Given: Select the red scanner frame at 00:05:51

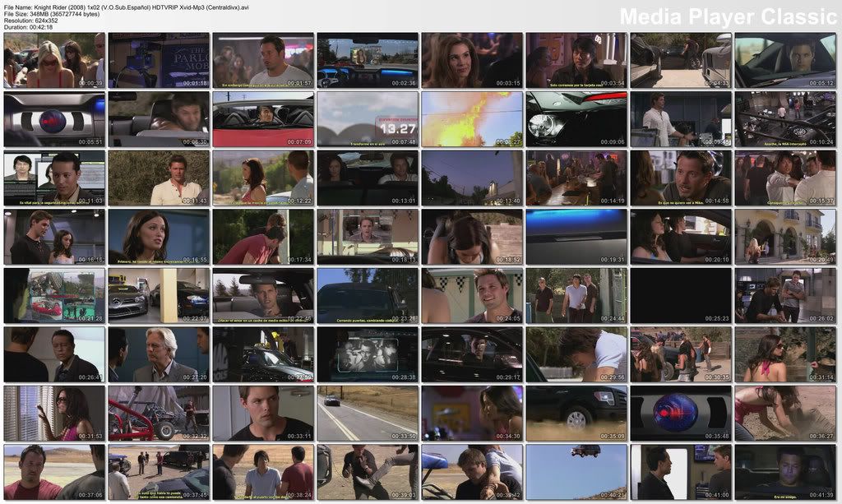Looking at the screenshot, I should click(54, 119).
